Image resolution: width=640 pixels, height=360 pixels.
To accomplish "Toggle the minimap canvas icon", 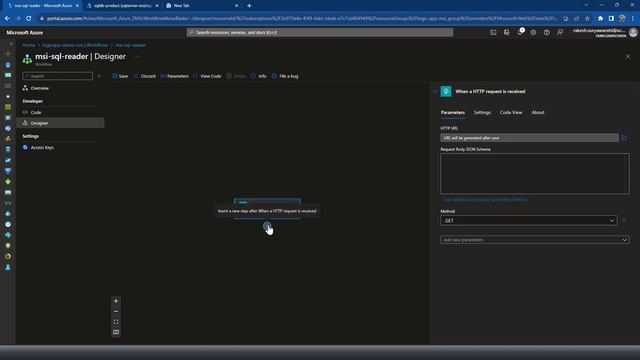I will (116, 332).
